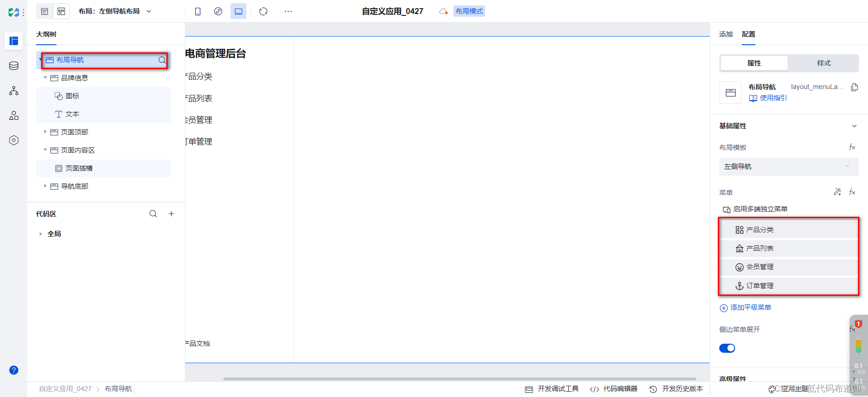The image size is (868, 397).
Task: Switch to page list view icon
Action: 44,11
